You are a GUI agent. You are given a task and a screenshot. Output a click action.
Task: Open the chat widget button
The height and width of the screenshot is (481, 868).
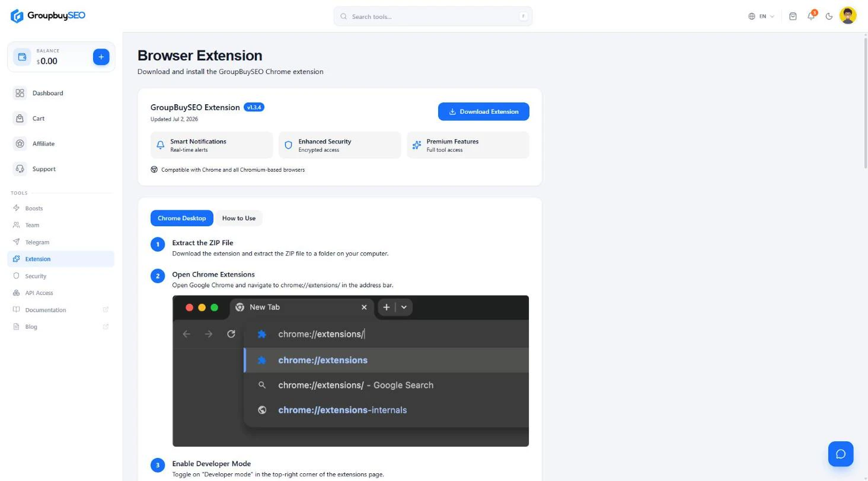(841, 454)
